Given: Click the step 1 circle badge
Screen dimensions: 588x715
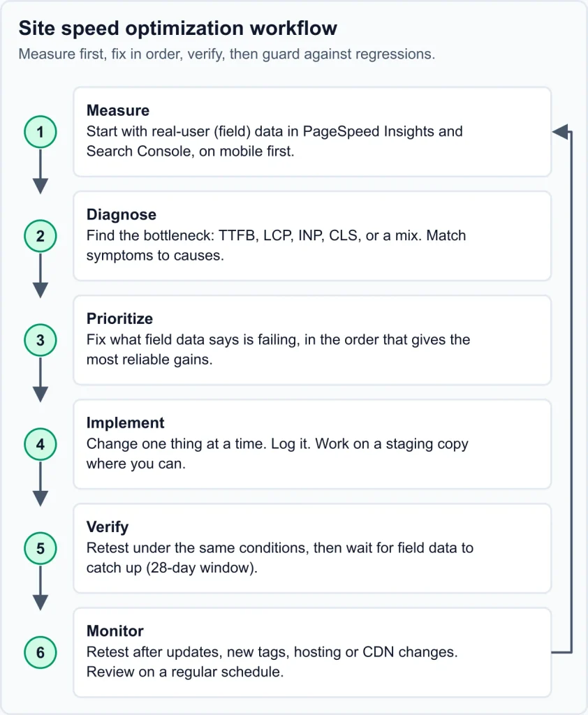Looking at the screenshot, I should 40,132.
